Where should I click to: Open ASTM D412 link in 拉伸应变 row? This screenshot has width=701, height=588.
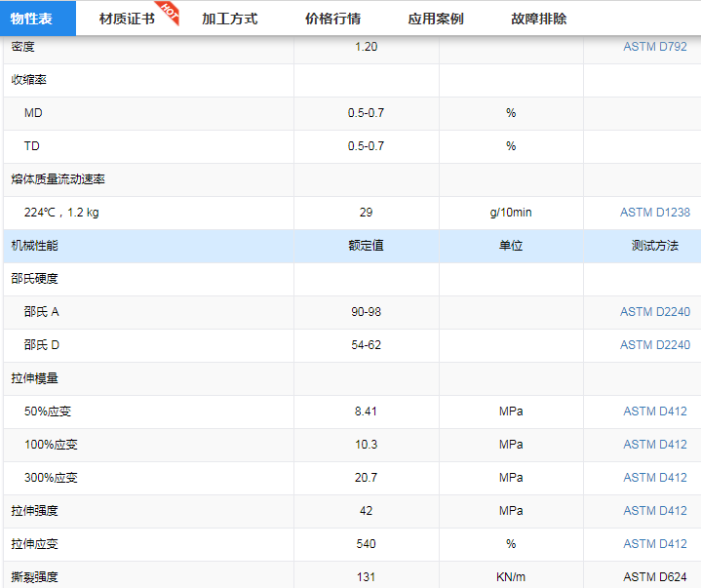click(x=654, y=544)
